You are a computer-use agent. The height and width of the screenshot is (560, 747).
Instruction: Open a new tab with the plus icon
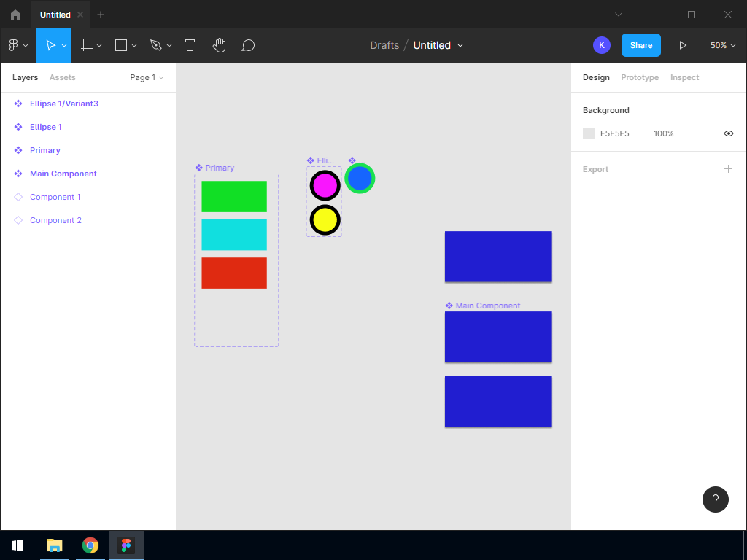[101, 15]
